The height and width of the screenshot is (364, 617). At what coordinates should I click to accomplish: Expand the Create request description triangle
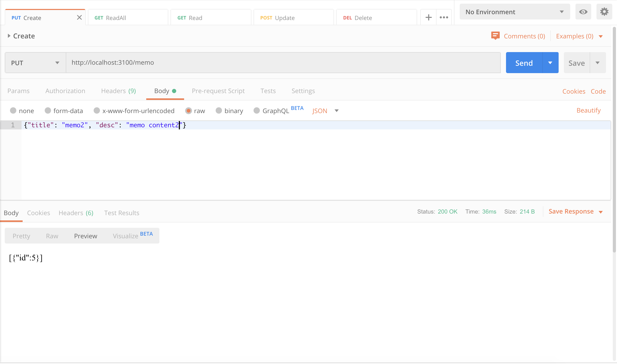(9, 36)
